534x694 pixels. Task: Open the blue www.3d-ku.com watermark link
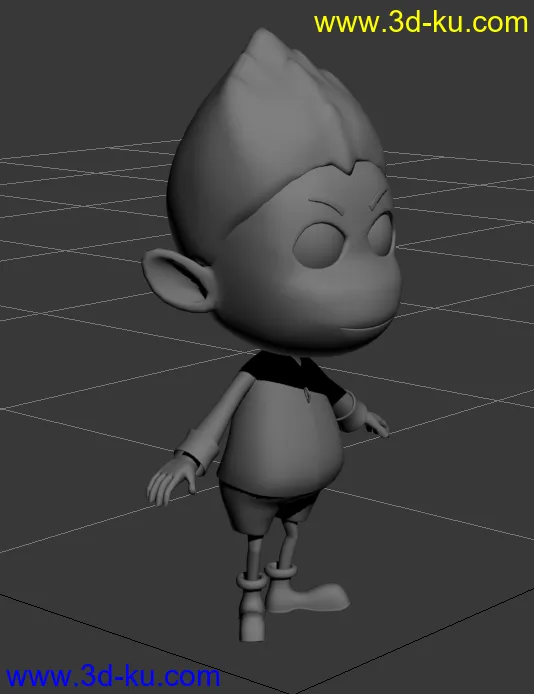(113, 677)
